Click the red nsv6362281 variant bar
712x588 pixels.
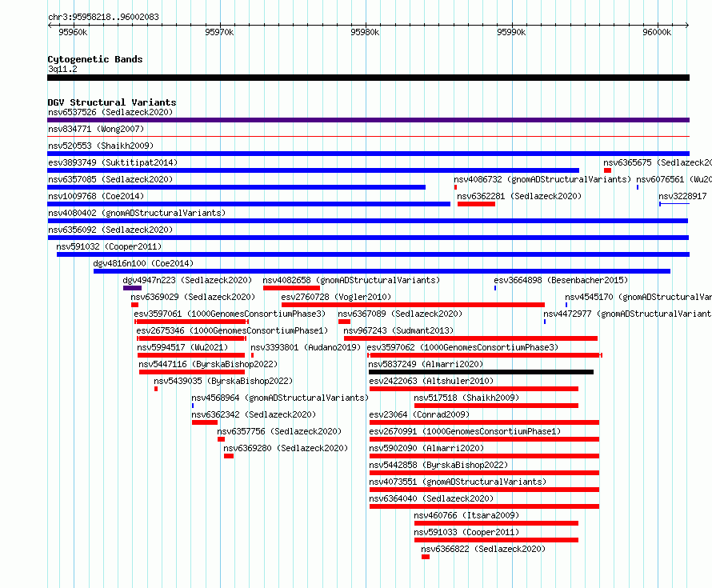[x=476, y=204]
